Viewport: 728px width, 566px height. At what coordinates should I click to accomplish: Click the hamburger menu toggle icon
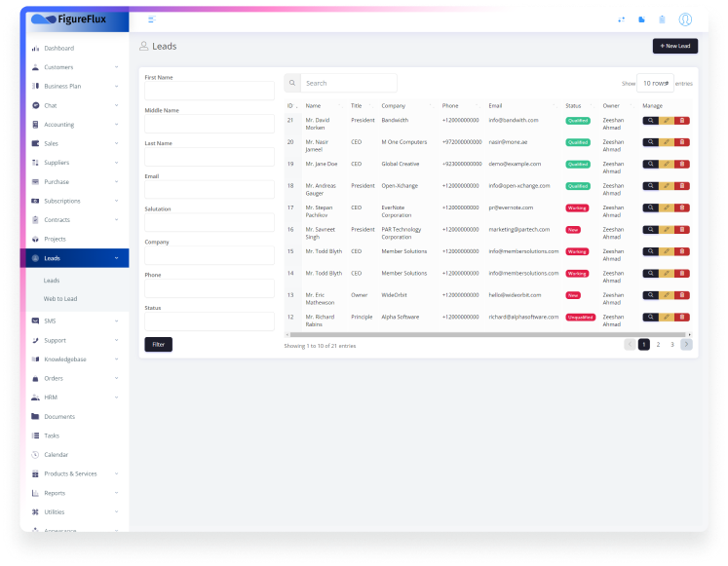[x=151, y=19]
